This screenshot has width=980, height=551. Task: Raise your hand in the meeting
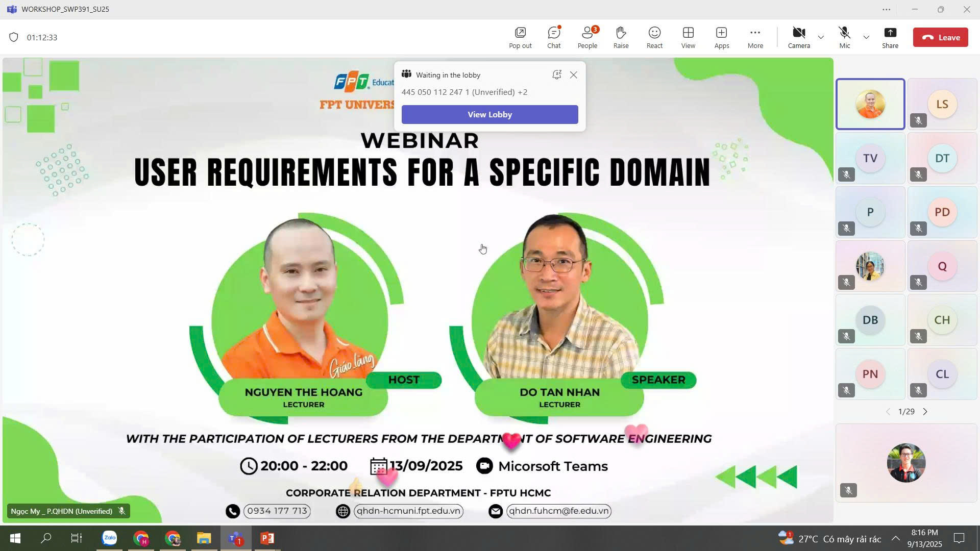tap(621, 37)
